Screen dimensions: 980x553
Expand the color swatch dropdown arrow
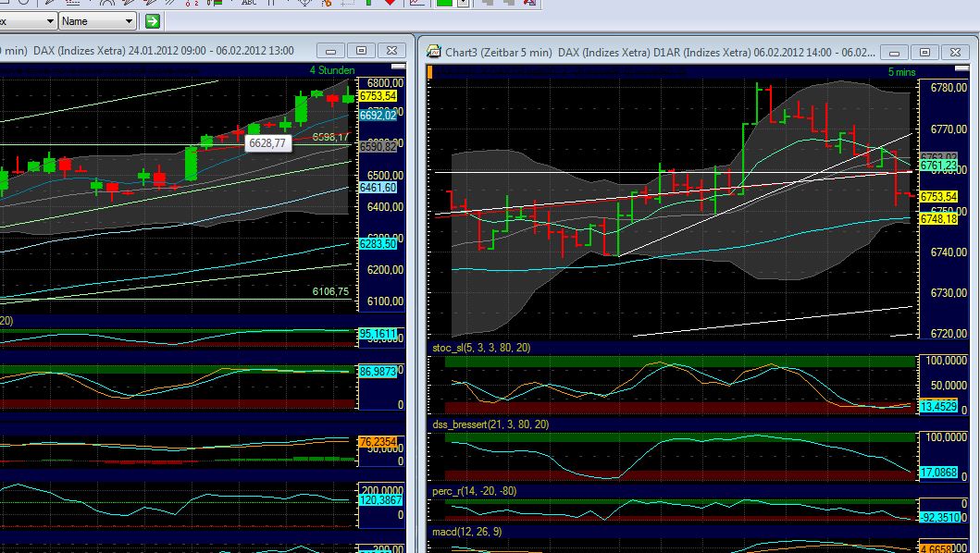pyautogui.click(x=461, y=4)
